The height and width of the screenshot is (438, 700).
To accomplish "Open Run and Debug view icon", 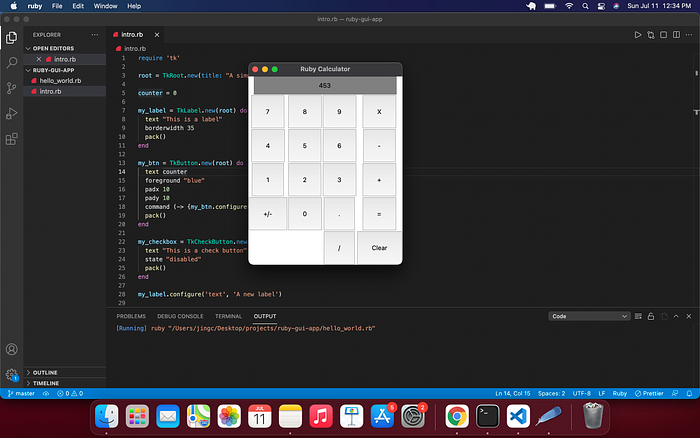I will [x=12, y=113].
